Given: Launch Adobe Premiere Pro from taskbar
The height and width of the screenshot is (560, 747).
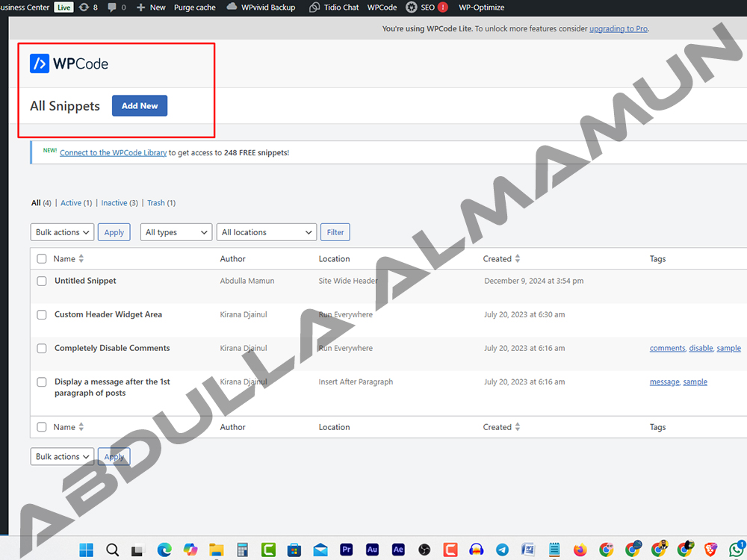Looking at the screenshot, I should click(x=346, y=550).
